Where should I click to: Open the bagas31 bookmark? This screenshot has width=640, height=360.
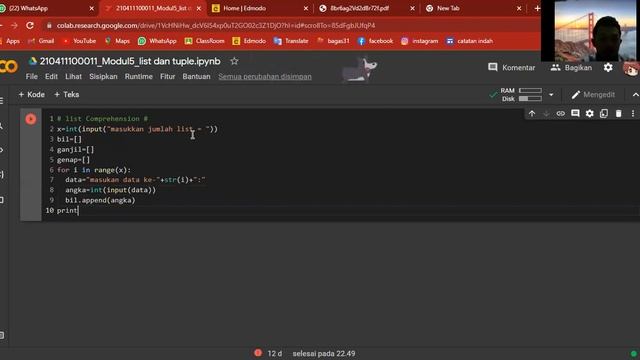coord(333,41)
